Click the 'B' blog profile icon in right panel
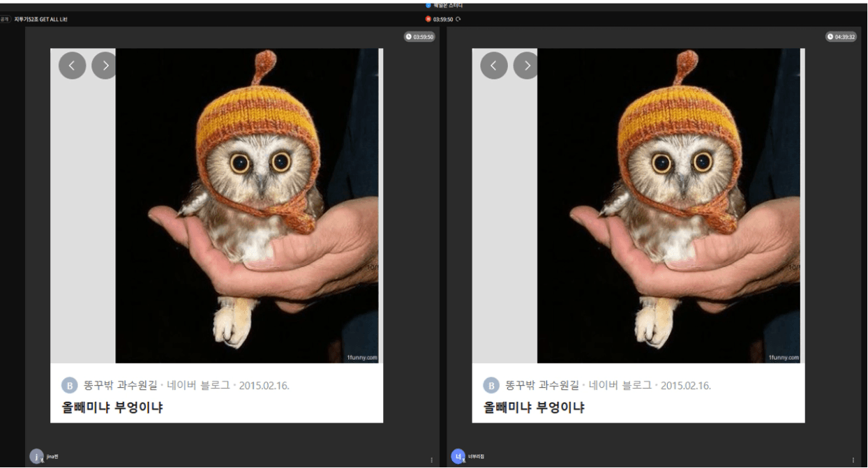Screen dimensions: 868x468 (491, 386)
